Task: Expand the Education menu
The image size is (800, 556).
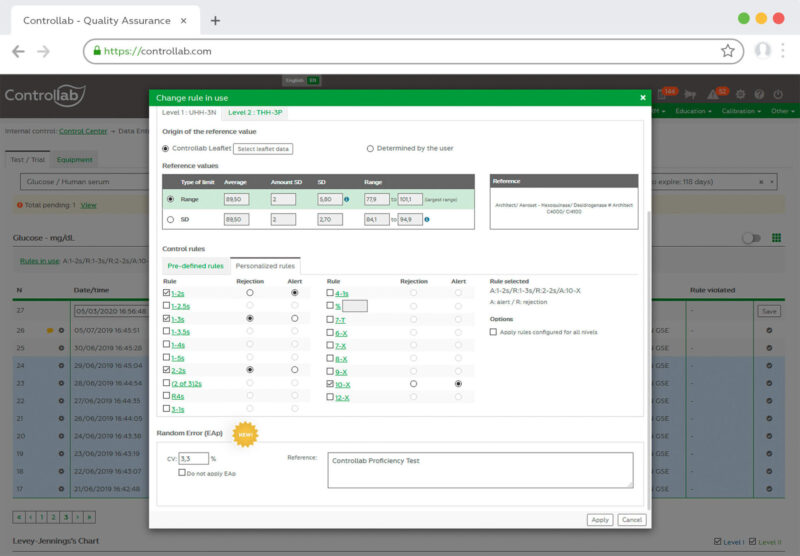Action: 693,111
